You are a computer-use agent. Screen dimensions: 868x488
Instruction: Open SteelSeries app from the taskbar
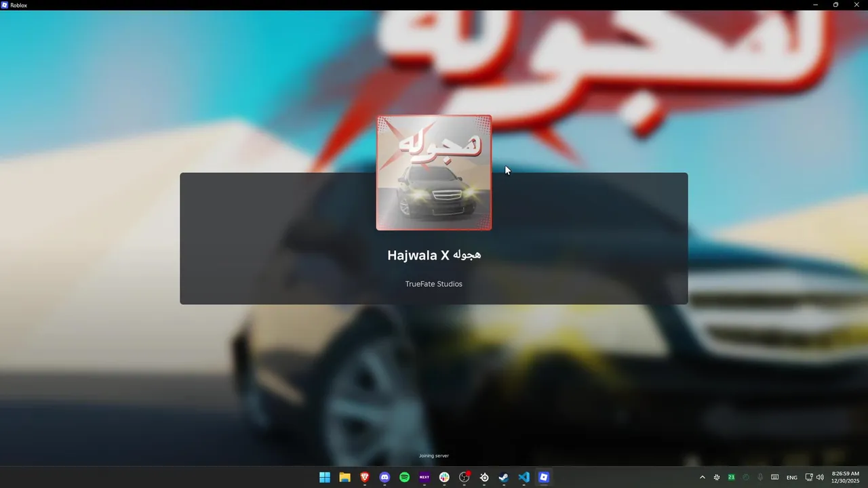[484, 477]
